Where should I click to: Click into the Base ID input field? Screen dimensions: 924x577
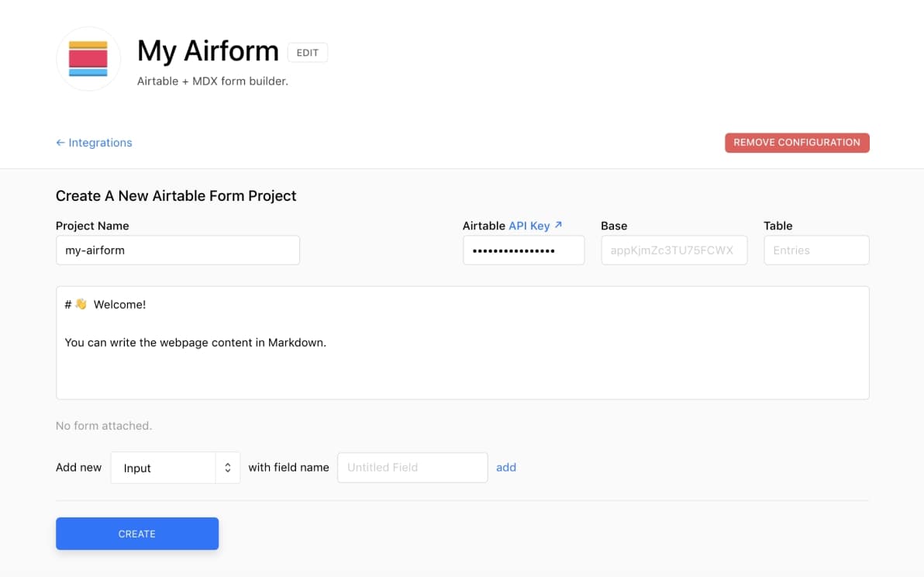[674, 250]
